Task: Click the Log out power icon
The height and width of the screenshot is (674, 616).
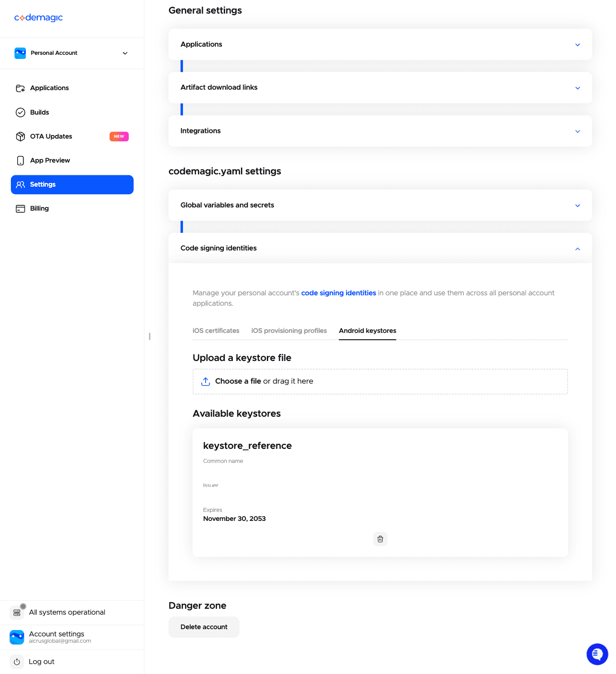Action: [x=17, y=662]
